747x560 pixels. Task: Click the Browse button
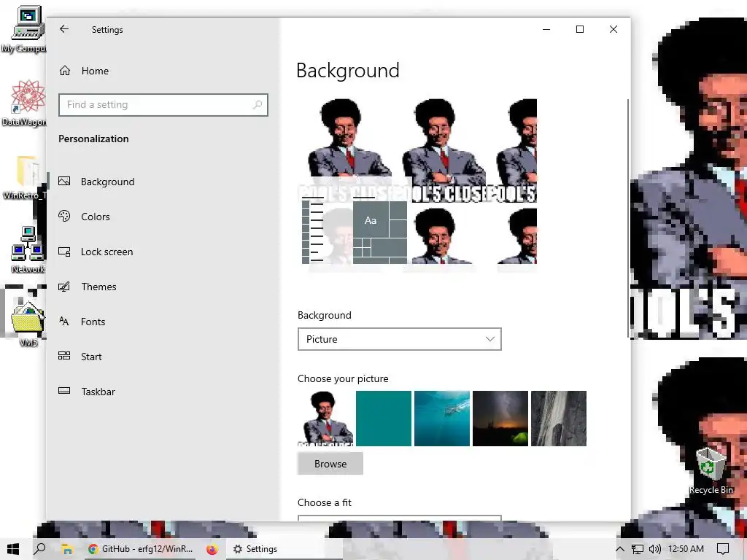[x=330, y=464]
